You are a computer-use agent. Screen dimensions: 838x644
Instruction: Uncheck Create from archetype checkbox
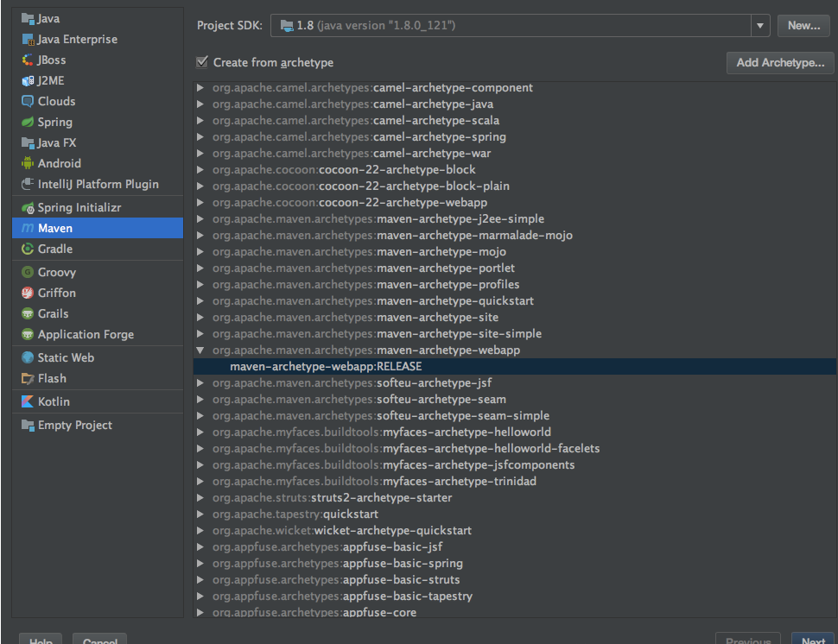pos(202,62)
